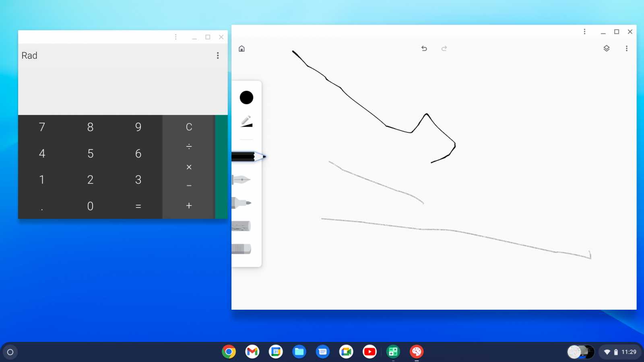Tap the 4 key on calculator
644x362 pixels.
tap(42, 153)
